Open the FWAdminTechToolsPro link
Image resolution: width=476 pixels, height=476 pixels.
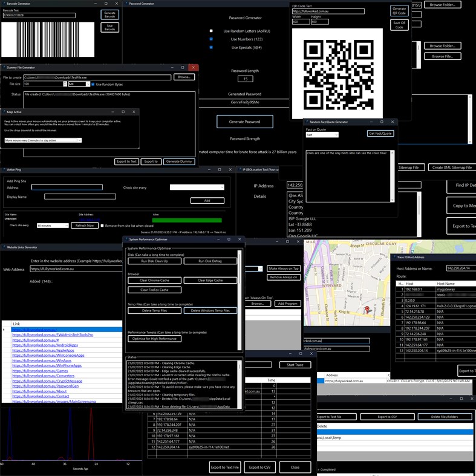click(53, 335)
